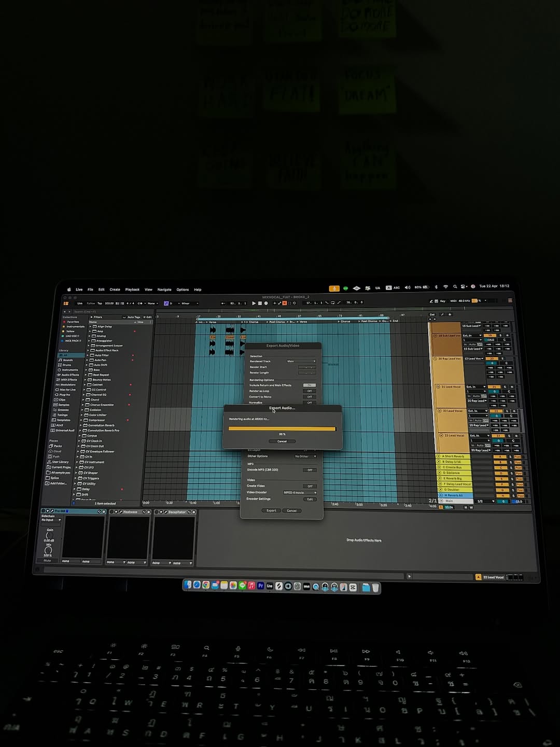This screenshot has height=747, width=560.
Task: Solo the A Short Reverb return track
Action: point(511,457)
